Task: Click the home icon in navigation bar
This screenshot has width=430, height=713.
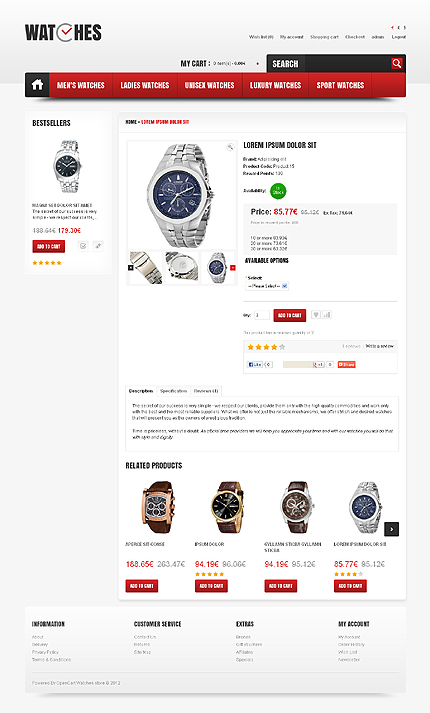Action: (x=37, y=85)
